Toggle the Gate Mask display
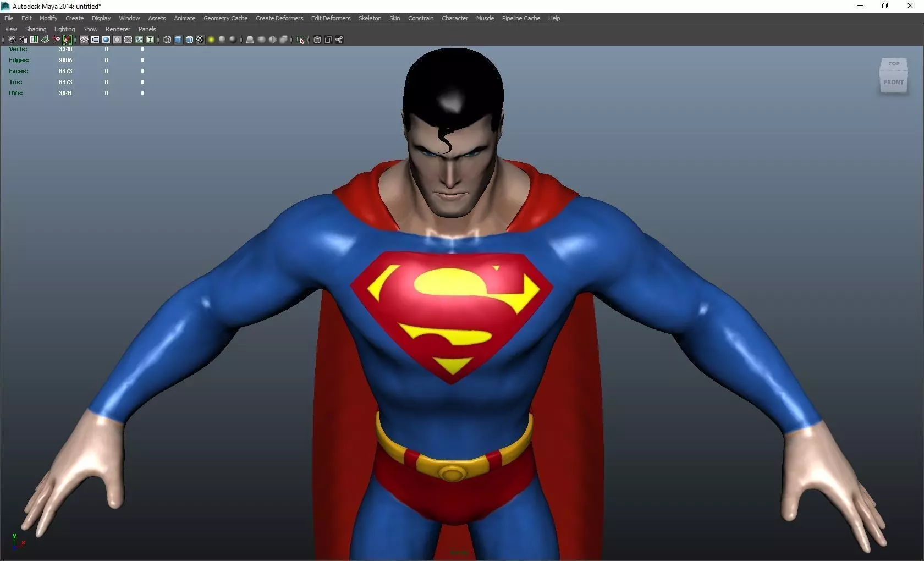924x561 pixels. coord(117,40)
